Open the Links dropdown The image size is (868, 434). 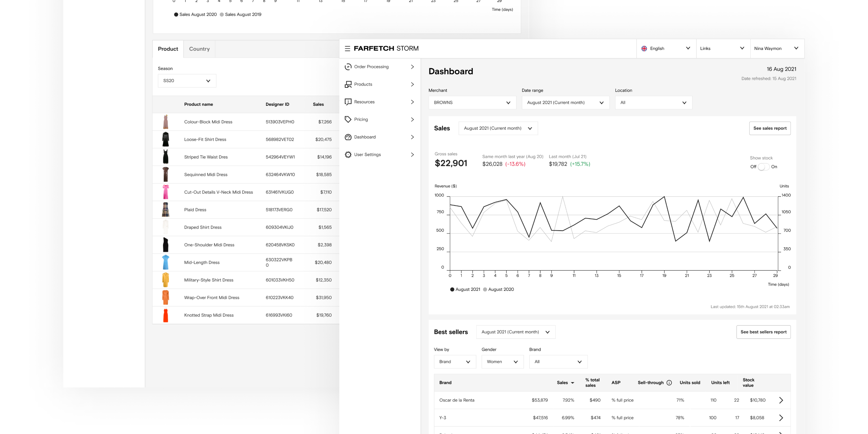(x=723, y=49)
